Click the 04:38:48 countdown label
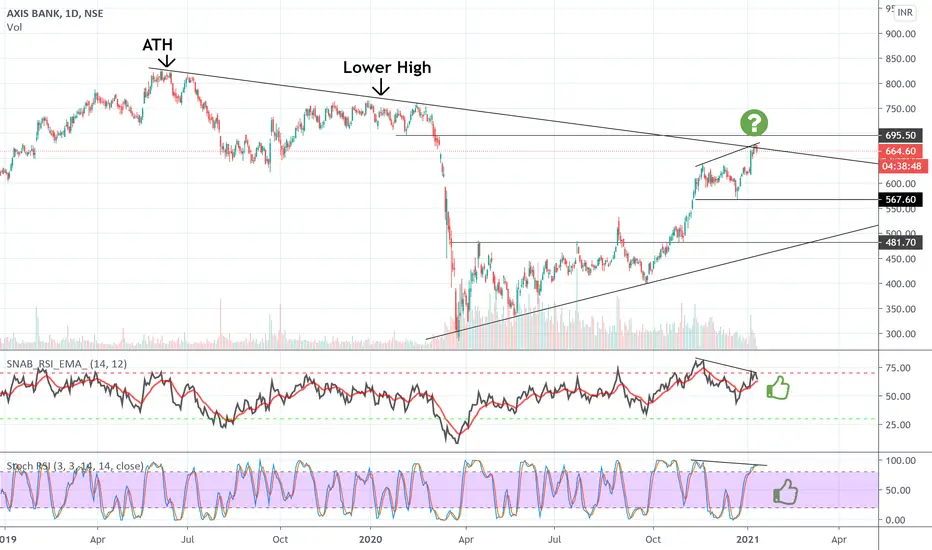 point(902,166)
